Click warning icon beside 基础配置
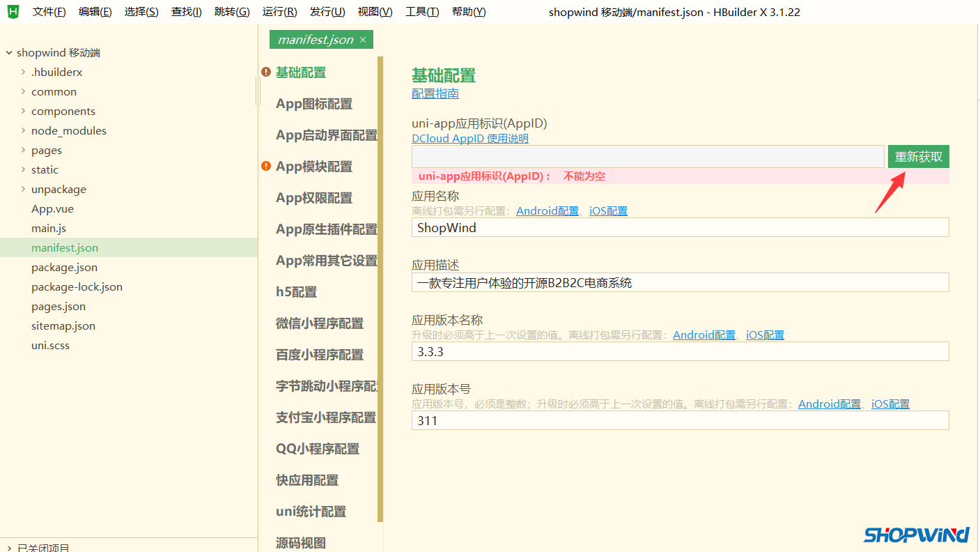The image size is (980, 552). point(266,72)
